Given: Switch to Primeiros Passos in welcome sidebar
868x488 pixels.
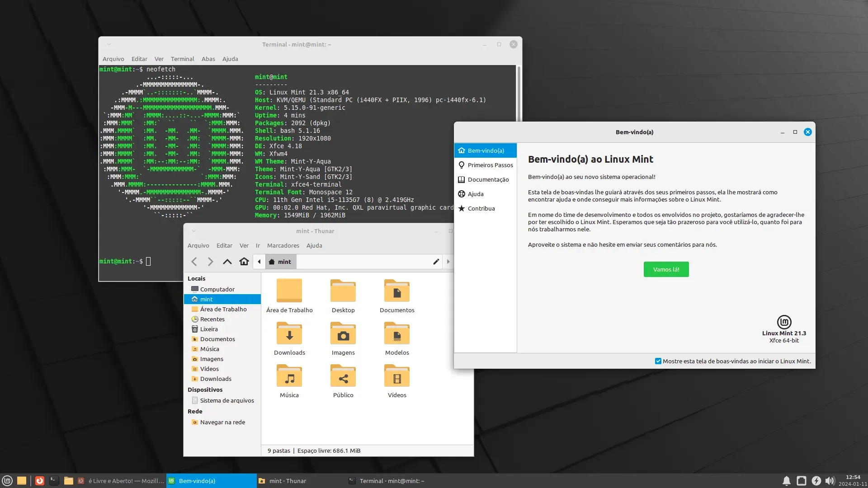Looking at the screenshot, I should point(485,165).
